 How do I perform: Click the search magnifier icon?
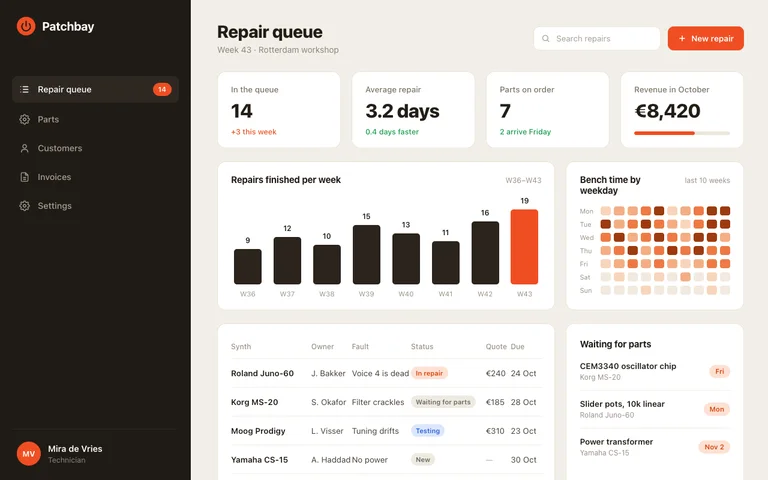point(545,38)
